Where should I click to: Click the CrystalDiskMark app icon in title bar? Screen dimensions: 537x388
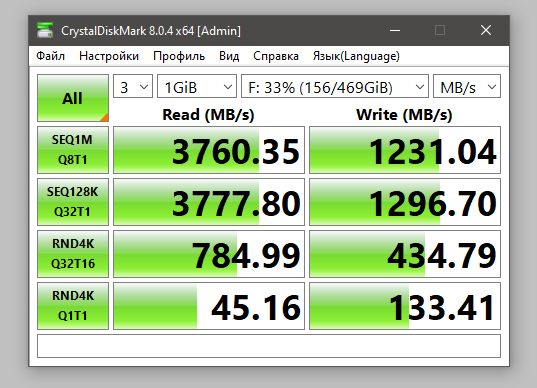coord(45,30)
